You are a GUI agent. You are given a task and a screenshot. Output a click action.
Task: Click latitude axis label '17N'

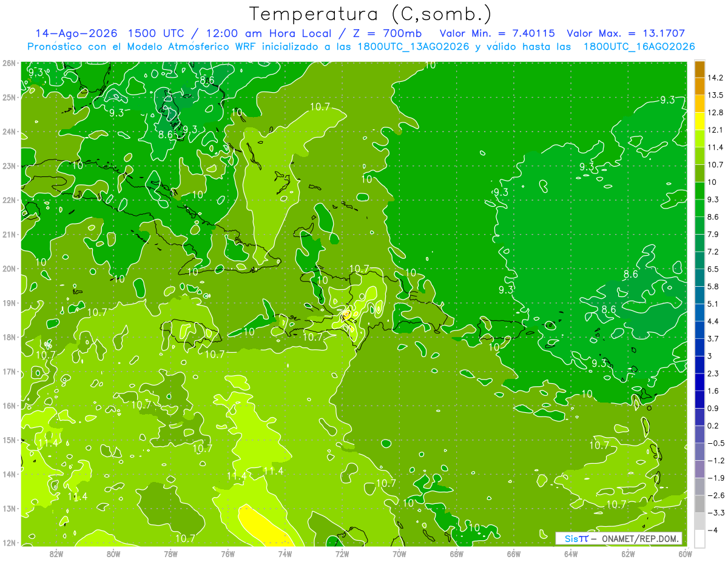click(x=8, y=371)
